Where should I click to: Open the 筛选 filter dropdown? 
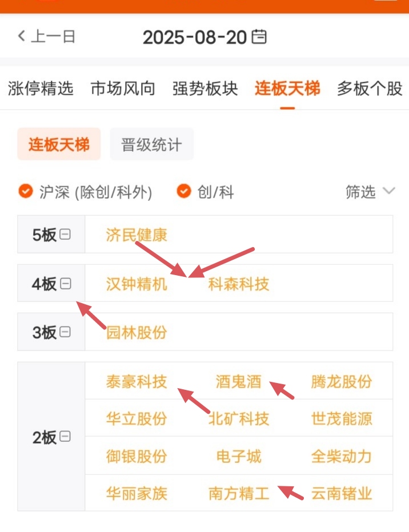click(x=370, y=192)
